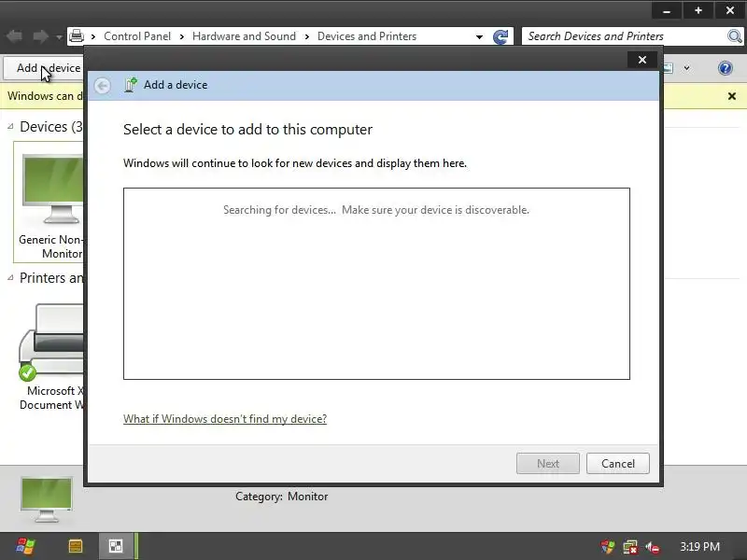
Task: Navigate back with the explorer Back arrow
Action: [14, 36]
